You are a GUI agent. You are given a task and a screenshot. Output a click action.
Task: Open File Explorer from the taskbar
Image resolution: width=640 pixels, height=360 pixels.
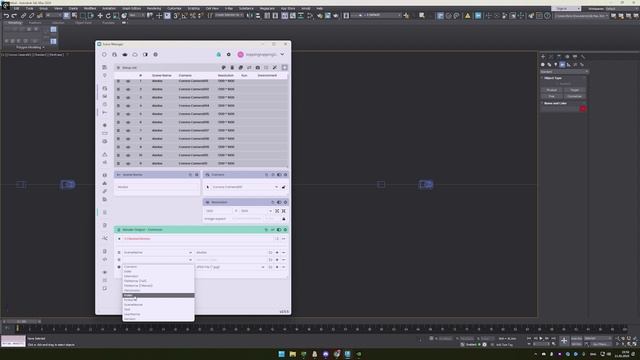click(293, 354)
